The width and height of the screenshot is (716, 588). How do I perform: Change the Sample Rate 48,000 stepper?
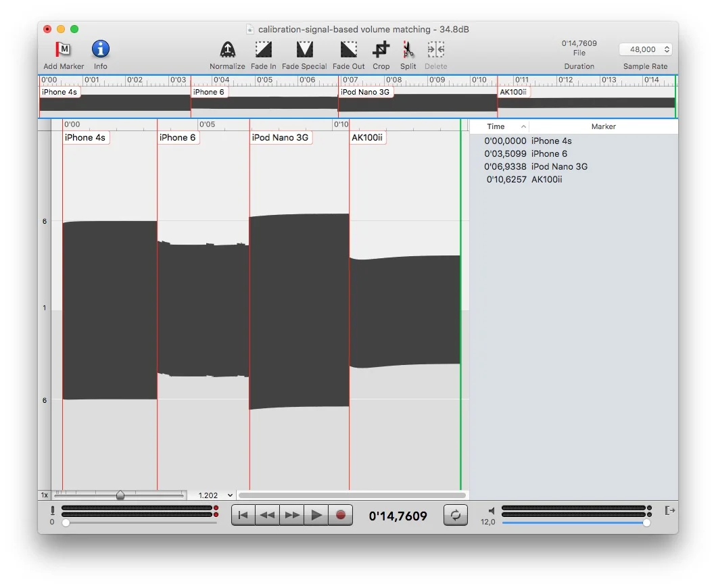tap(646, 49)
